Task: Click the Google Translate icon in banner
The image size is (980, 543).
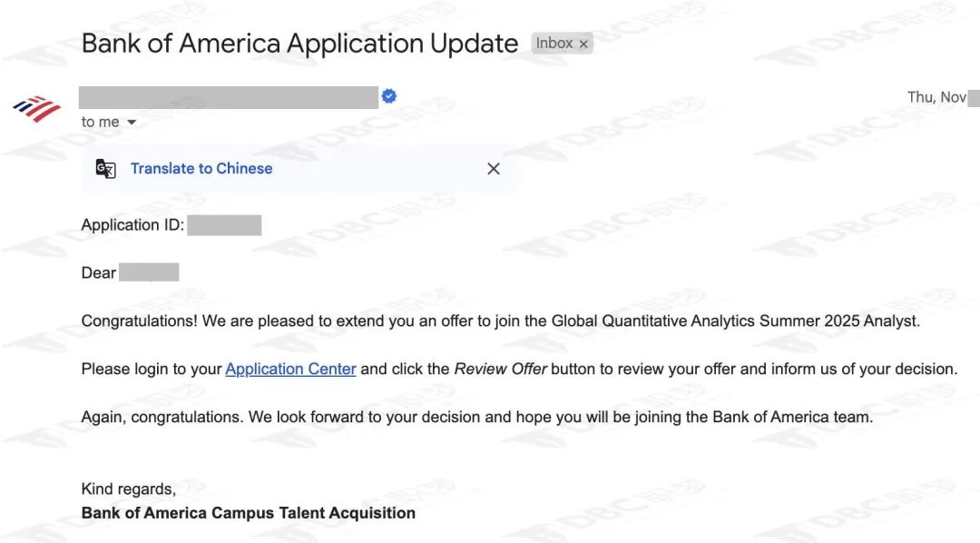Action: [x=105, y=169]
